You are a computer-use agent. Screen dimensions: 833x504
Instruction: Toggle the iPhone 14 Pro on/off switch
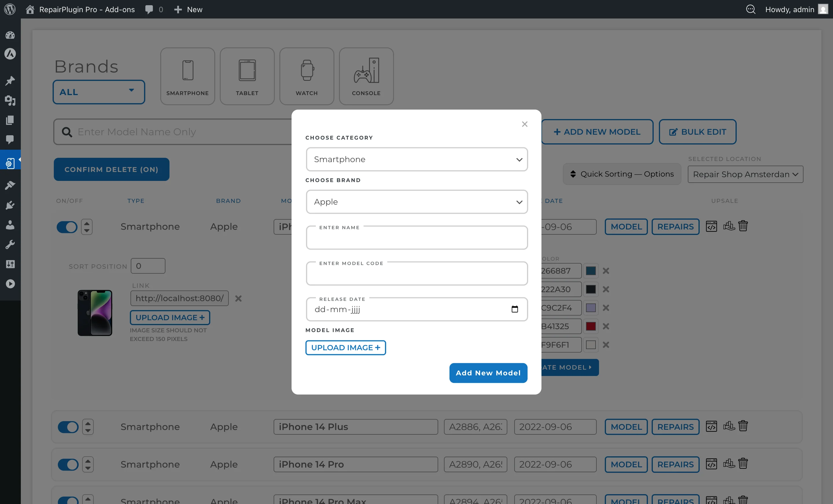pyautogui.click(x=67, y=464)
